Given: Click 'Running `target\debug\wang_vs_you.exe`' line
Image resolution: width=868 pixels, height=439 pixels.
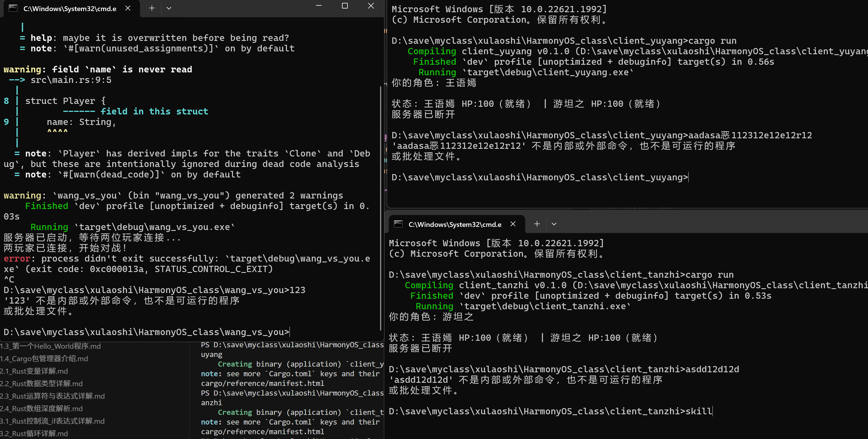Looking at the screenshot, I should point(133,227).
